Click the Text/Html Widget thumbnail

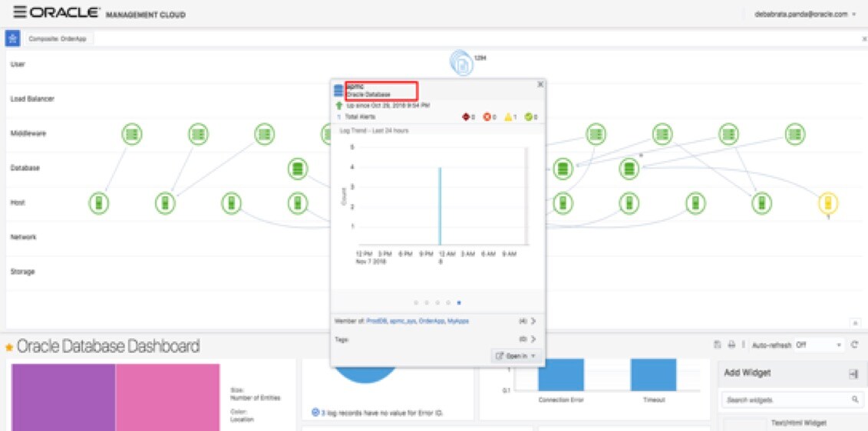(744, 425)
